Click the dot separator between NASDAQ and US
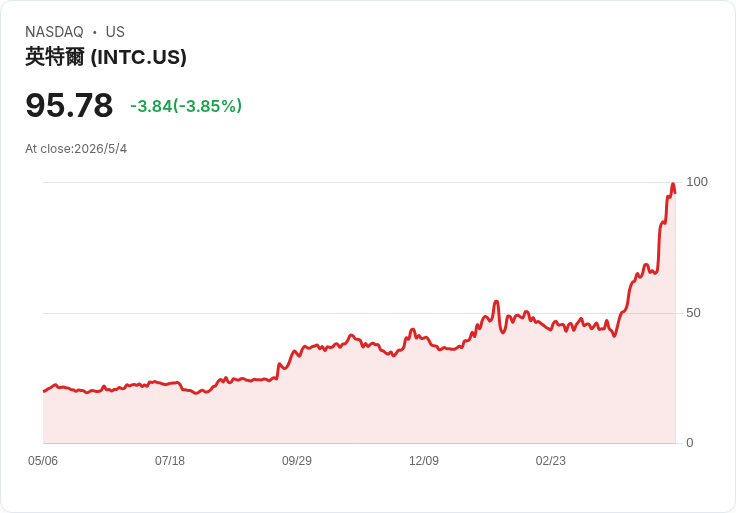Viewport: 736px width, 513px height. point(94,32)
